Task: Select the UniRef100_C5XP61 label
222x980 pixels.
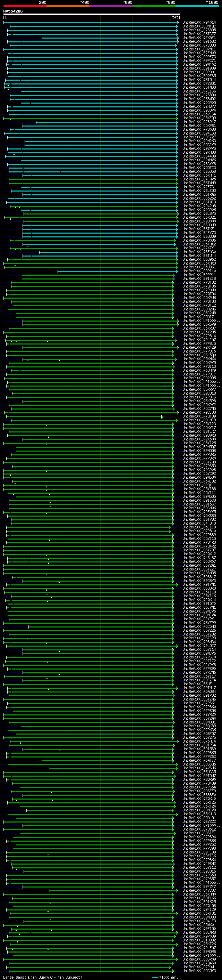Action: [x=199, y=125]
